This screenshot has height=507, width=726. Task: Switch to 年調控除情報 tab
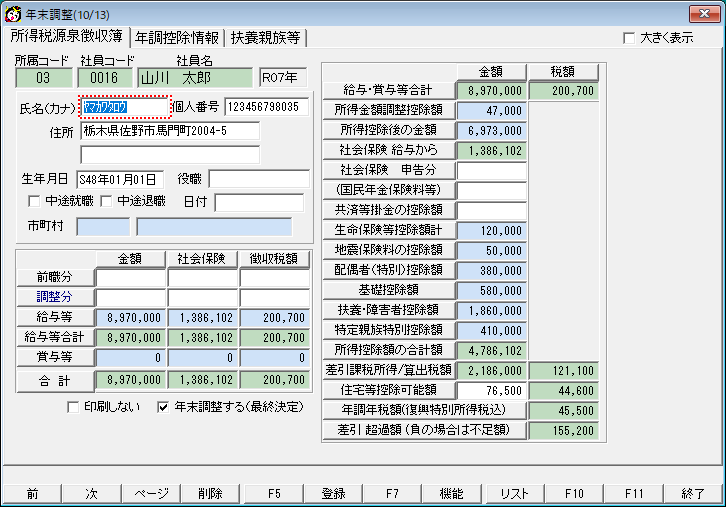point(178,38)
